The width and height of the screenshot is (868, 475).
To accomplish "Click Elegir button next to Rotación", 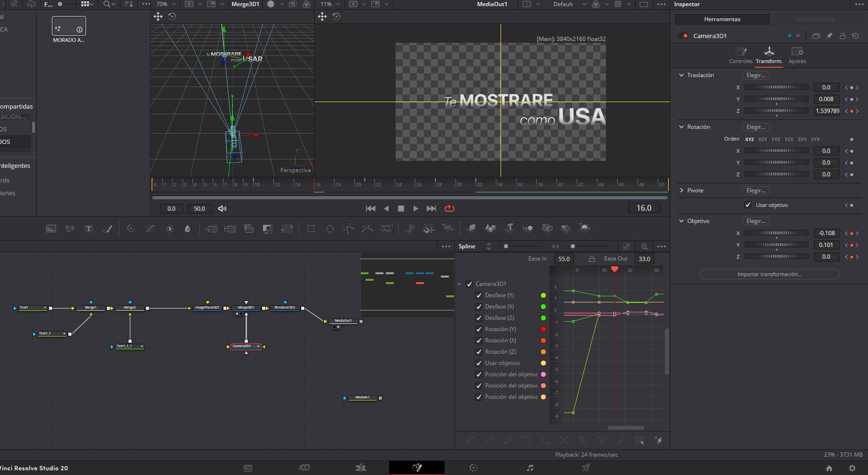I will (755, 127).
